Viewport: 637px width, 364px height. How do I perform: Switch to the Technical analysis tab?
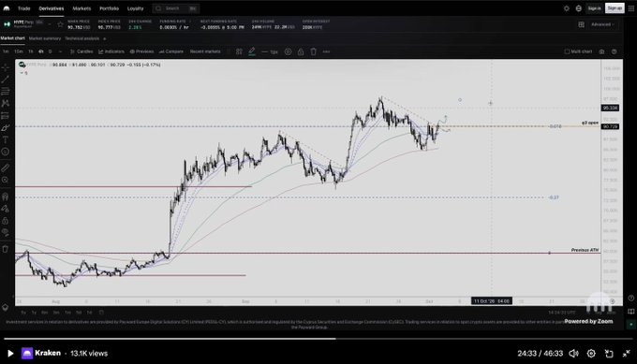click(x=82, y=38)
